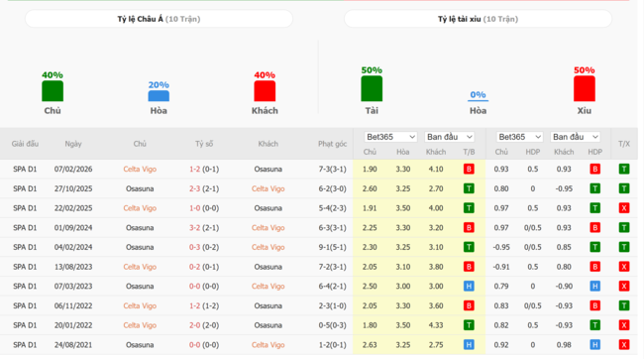
Task: Open Celta Vigo link in 20/01/2022 row
Action: 140,325
